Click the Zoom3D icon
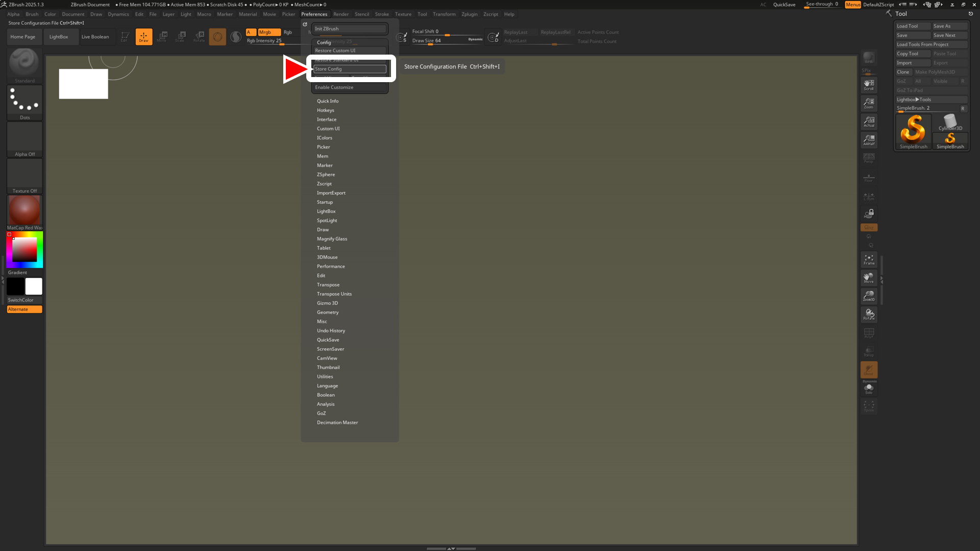The image size is (980, 551). [x=869, y=296]
